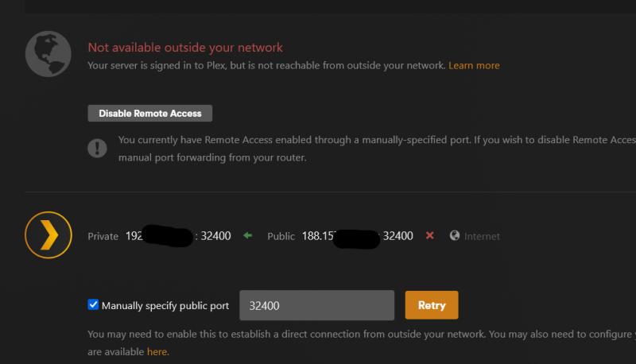Click the gray globe status icon
Viewport: 636px width, 364px height.
coord(48,54)
